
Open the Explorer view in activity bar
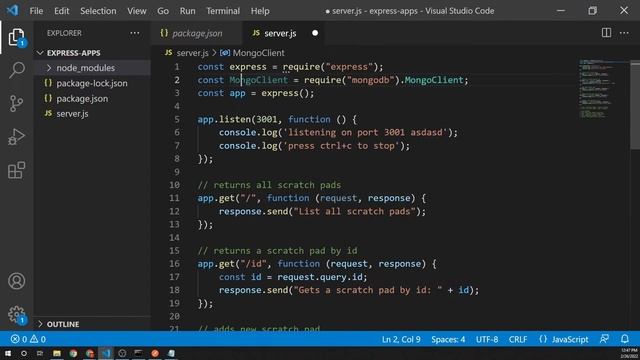click(17, 38)
